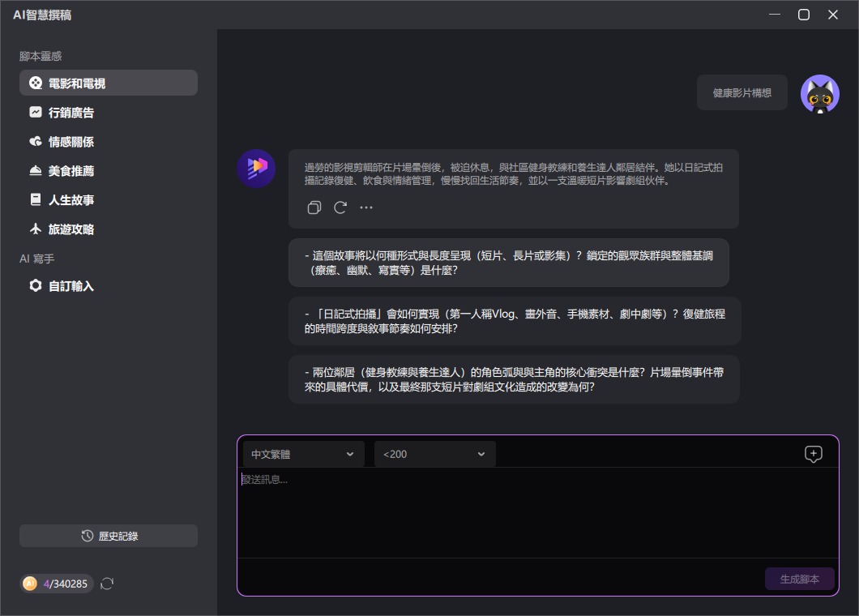Open the ellipsis more-options menu

point(366,207)
